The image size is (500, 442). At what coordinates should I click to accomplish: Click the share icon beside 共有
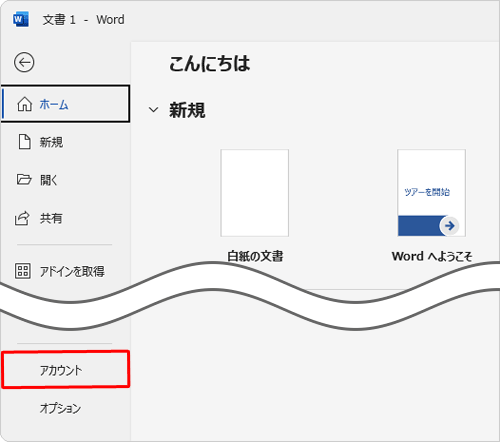(x=22, y=219)
